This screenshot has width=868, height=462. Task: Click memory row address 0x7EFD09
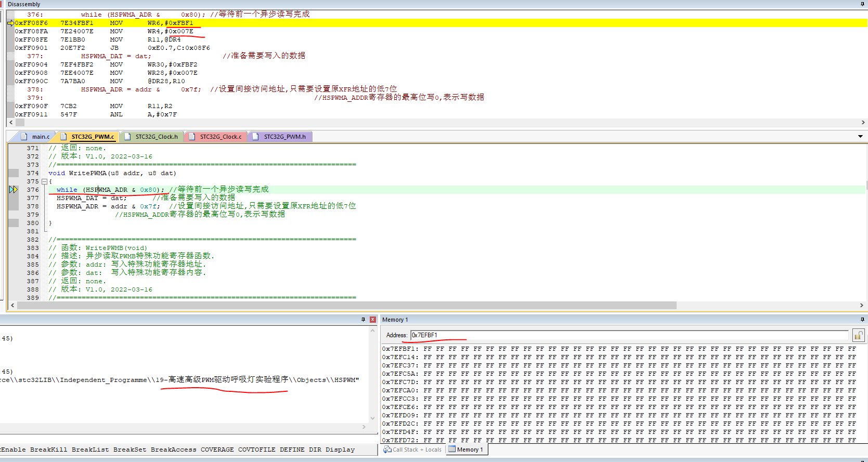coord(400,415)
